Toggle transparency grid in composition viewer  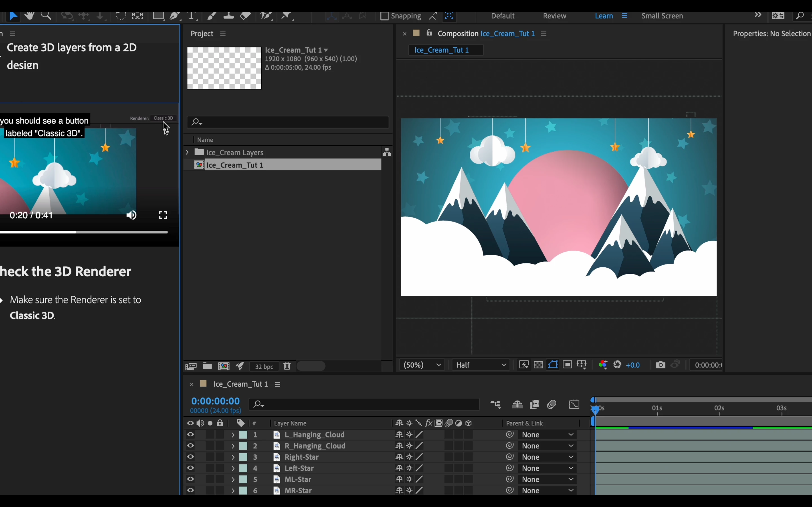pyautogui.click(x=539, y=365)
